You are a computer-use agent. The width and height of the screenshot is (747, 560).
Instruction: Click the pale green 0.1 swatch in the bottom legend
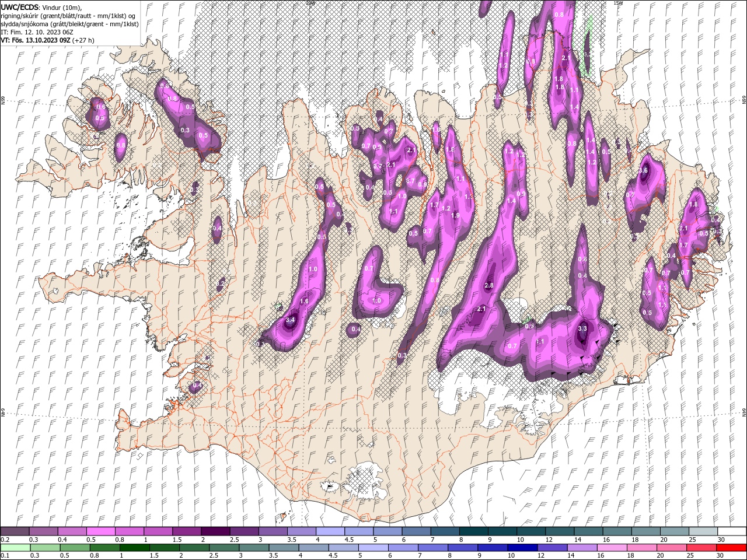(15, 548)
